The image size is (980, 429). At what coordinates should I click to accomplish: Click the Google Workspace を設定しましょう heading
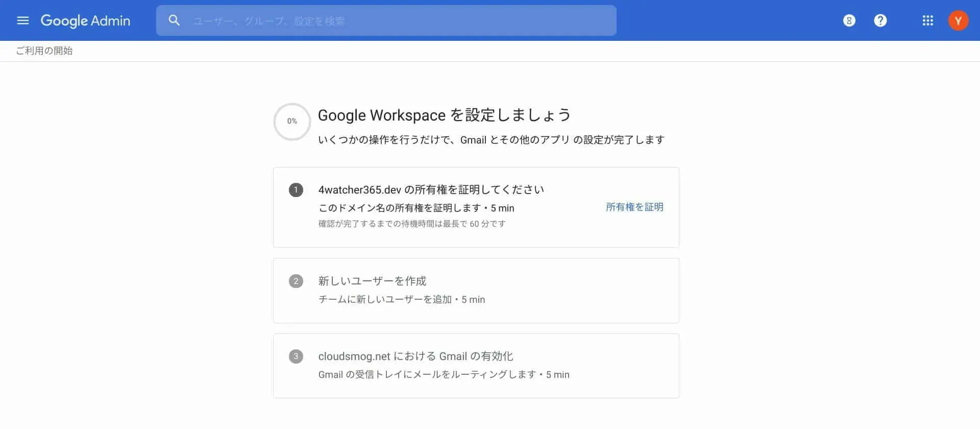click(x=444, y=115)
